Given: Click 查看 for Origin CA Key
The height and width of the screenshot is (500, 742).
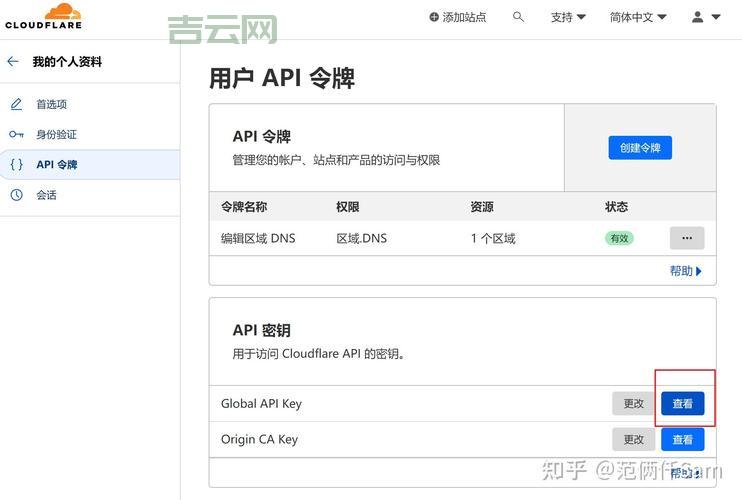Looking at the screenshot, I should click(x=682, y=439).
